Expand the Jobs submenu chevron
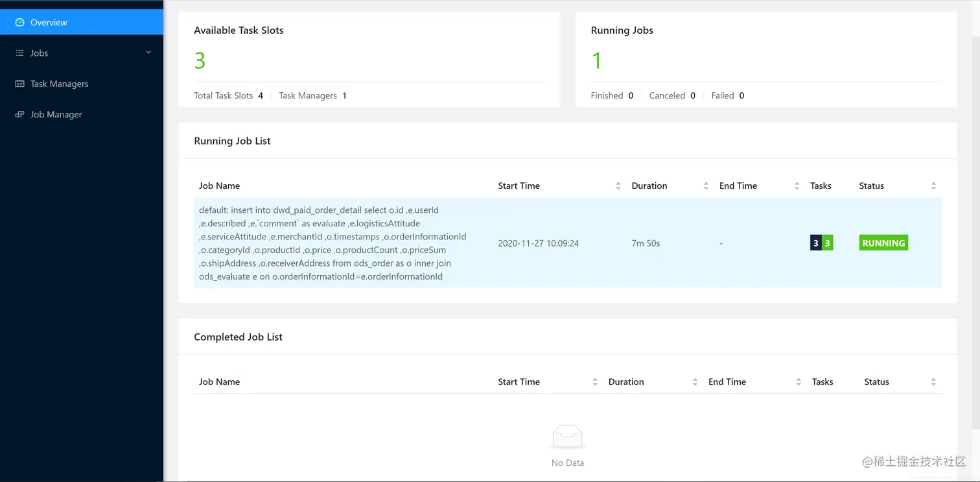The width and height of the screenshot is (980, 482). coord(148,53)
